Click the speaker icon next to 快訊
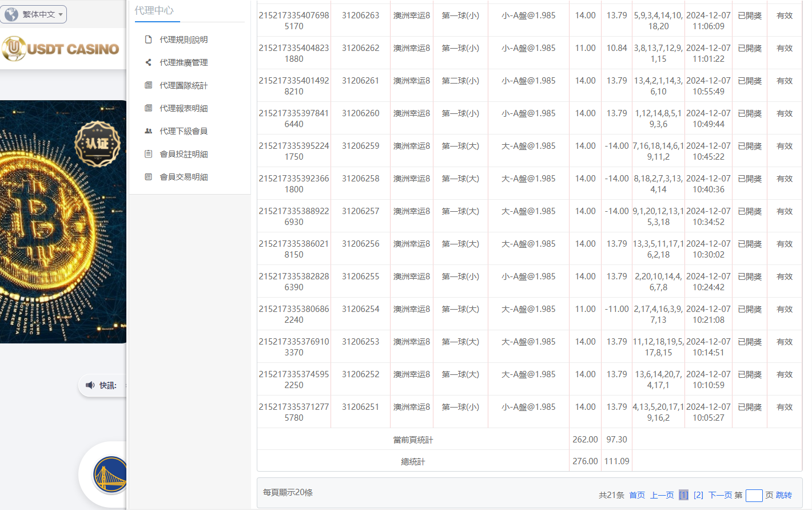The image size is (812, 510). (x=90, y=385)
